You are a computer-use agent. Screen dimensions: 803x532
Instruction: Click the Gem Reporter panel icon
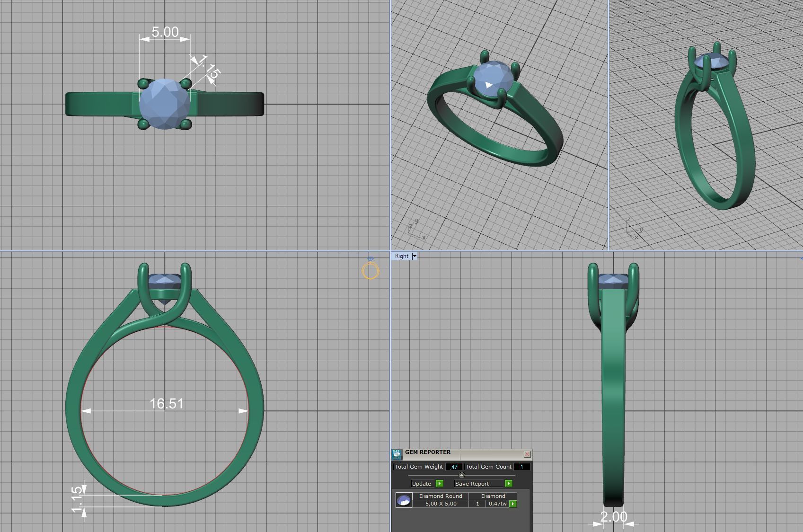click(397, 454)
